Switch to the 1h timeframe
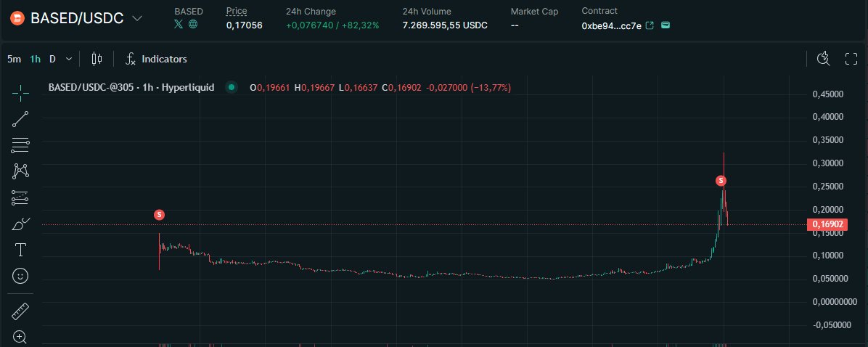The image size is (868, 347). click(36, 59)
